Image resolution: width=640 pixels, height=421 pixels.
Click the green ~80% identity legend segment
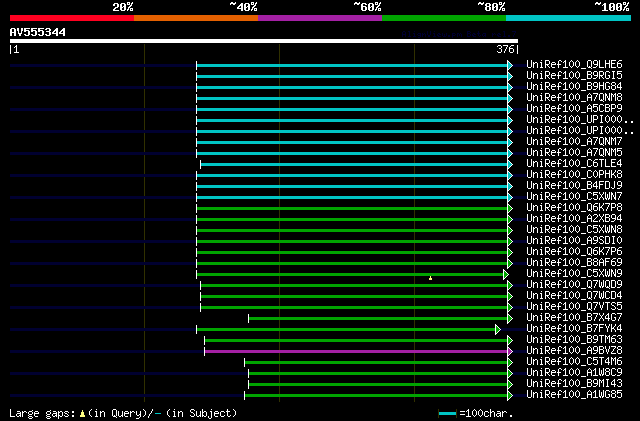pyautogui.click(x=444, y=18)
